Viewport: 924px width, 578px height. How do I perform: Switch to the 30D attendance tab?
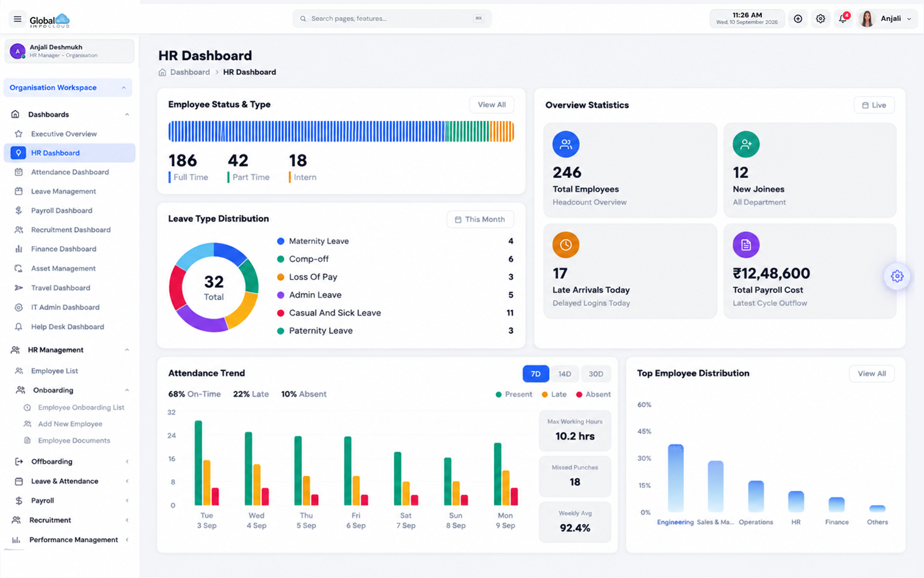coord(596,374)
